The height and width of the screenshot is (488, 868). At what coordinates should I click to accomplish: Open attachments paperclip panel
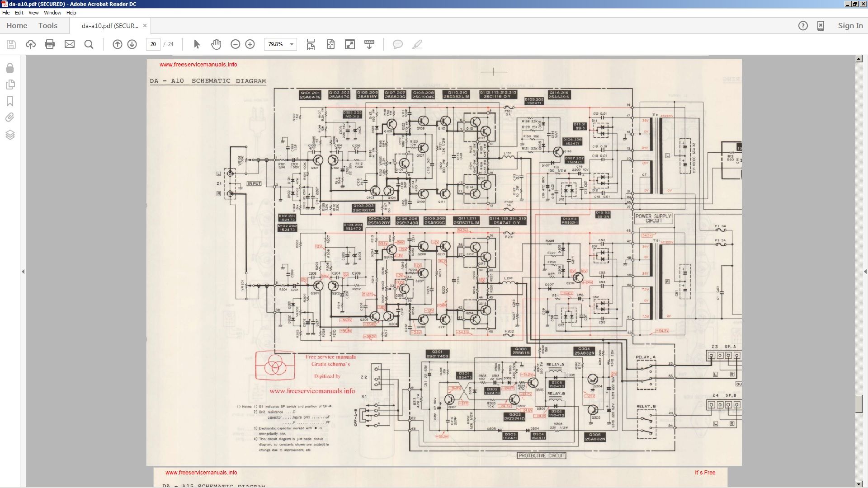click(10, 117)
